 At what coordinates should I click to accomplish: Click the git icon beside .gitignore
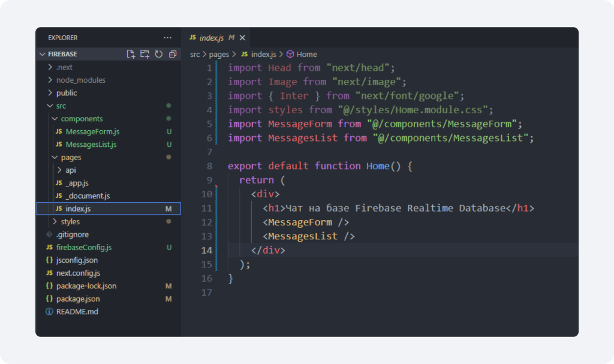pos(49,234)
